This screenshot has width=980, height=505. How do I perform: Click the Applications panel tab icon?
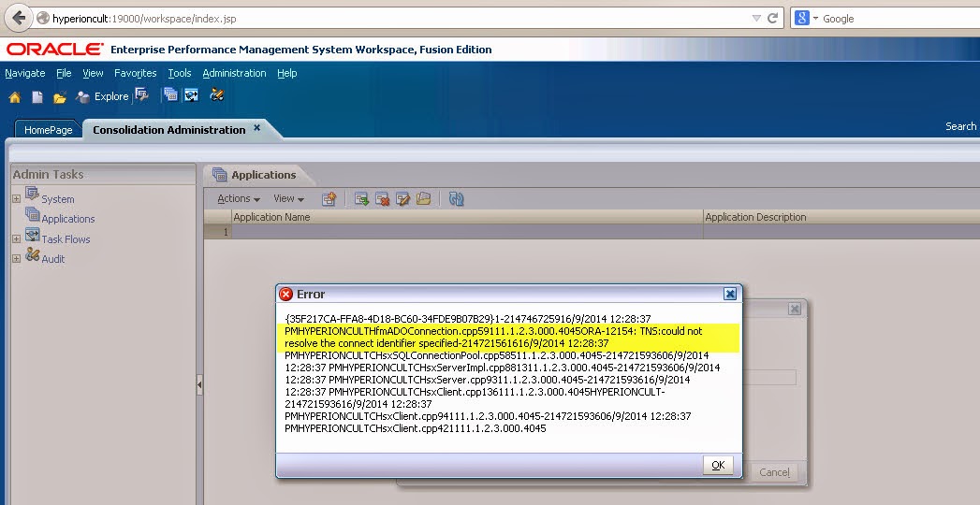(x=219, y=175)
